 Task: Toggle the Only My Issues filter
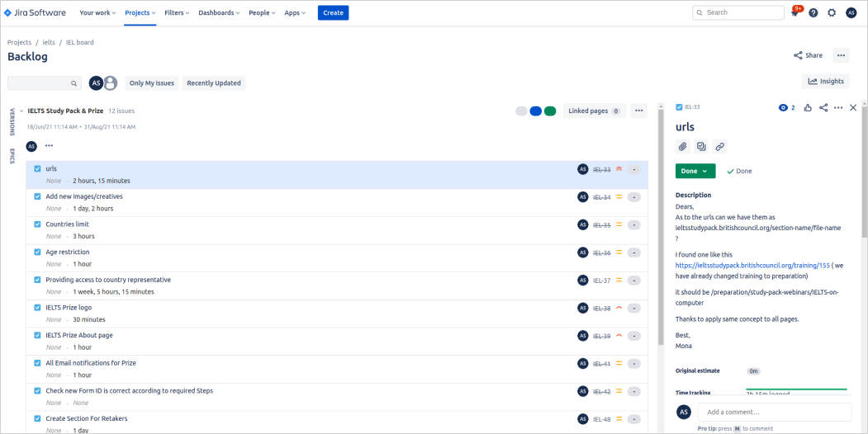click(x=152, y=83)
